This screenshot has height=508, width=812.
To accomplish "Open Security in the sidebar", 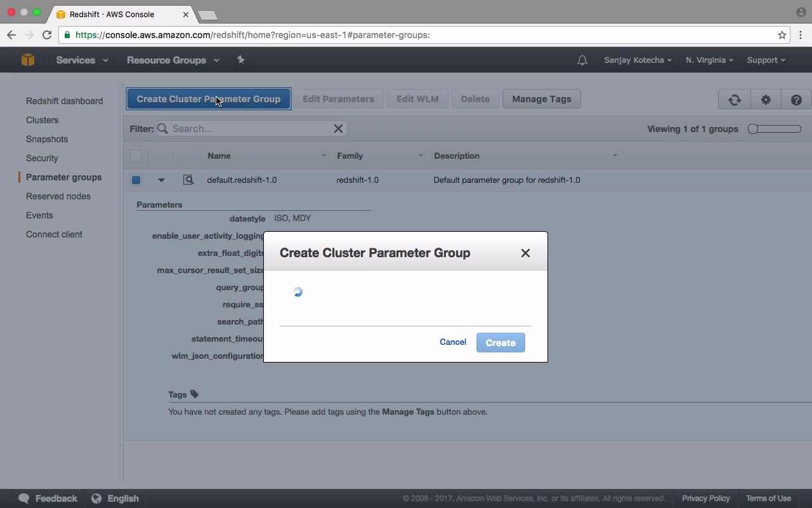I will click(x=42, y=158).
